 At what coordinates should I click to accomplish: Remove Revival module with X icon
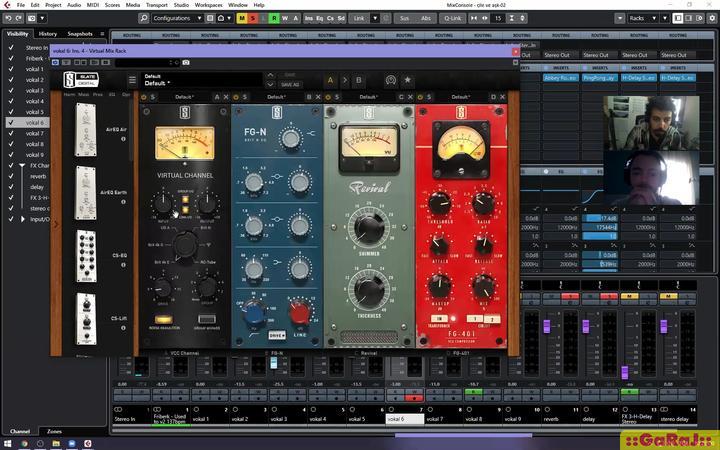coord(410,97)
